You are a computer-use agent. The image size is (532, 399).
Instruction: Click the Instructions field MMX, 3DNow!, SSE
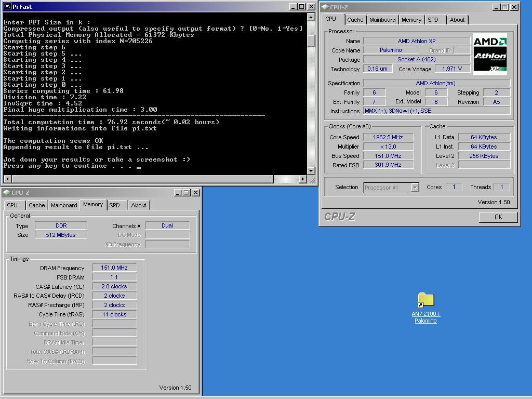tap(436, 111)
